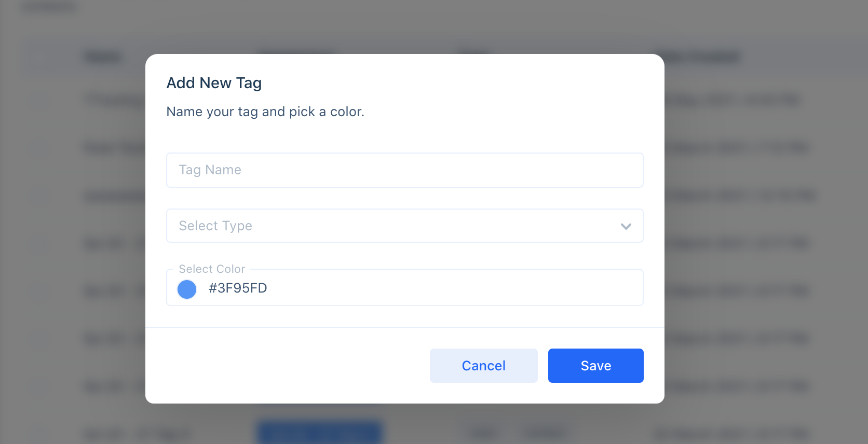
Task: Click the Add New Tag dialog title
Action: coord(214,83)
